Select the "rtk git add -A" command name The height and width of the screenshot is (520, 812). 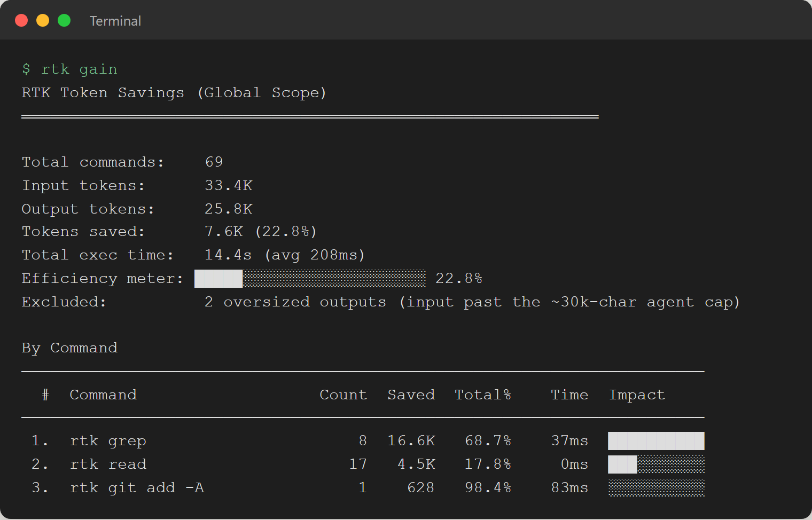tap(137, 487)
